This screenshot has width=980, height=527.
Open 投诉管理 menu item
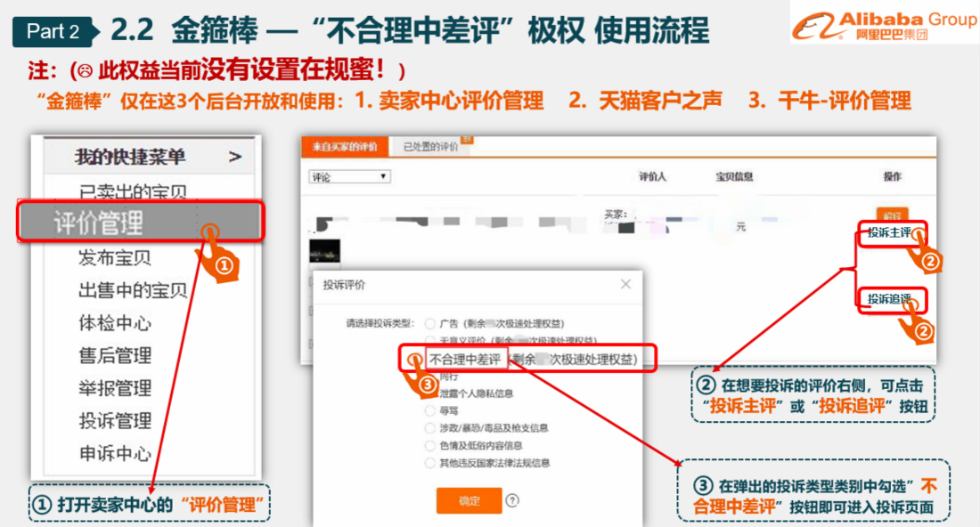coord(114,420)
